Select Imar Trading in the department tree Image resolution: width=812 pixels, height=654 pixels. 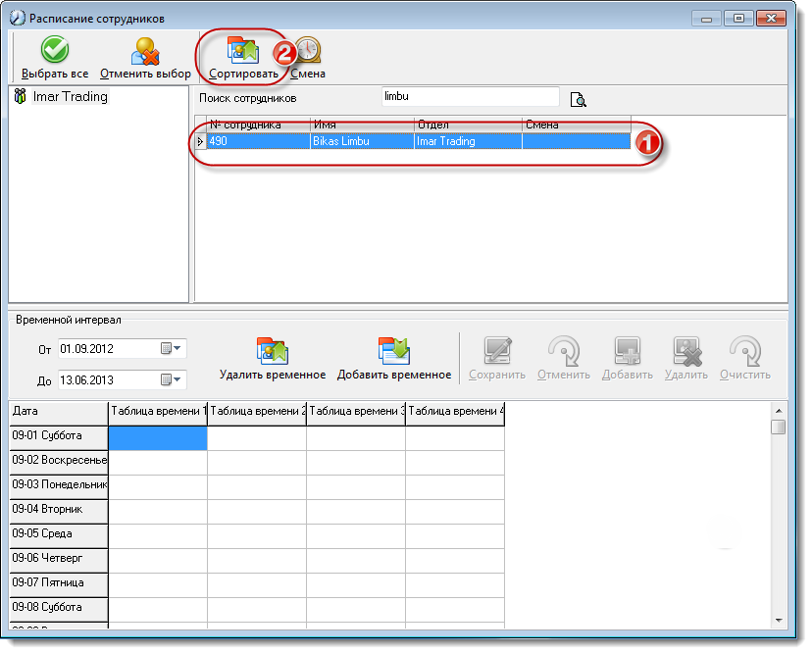70,97
